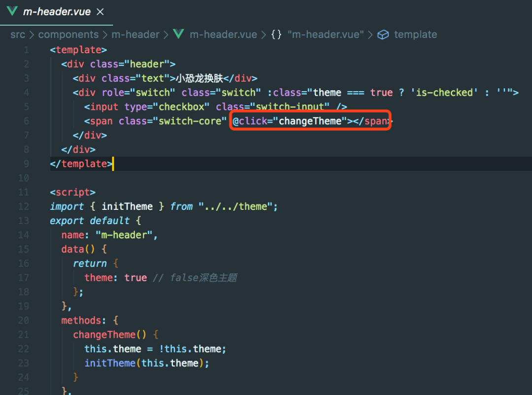Click the "../../theme" import path
Viewport: 532px width, 395px height.
235,206
